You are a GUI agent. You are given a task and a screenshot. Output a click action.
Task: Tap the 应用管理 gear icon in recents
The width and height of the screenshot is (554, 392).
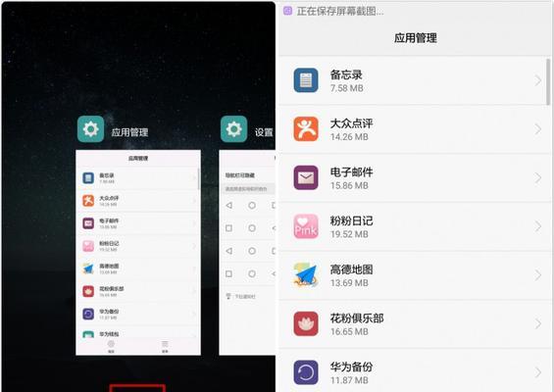(91, 129)
